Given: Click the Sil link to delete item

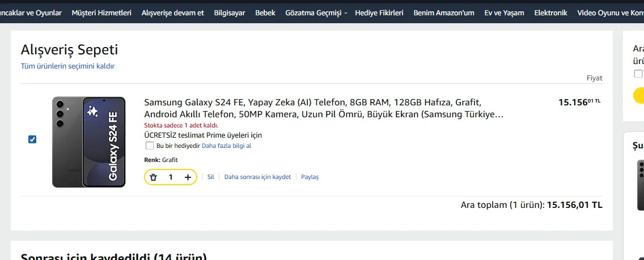Looking at the screenshot, I should pyautogui.click(x=211, y=177).
